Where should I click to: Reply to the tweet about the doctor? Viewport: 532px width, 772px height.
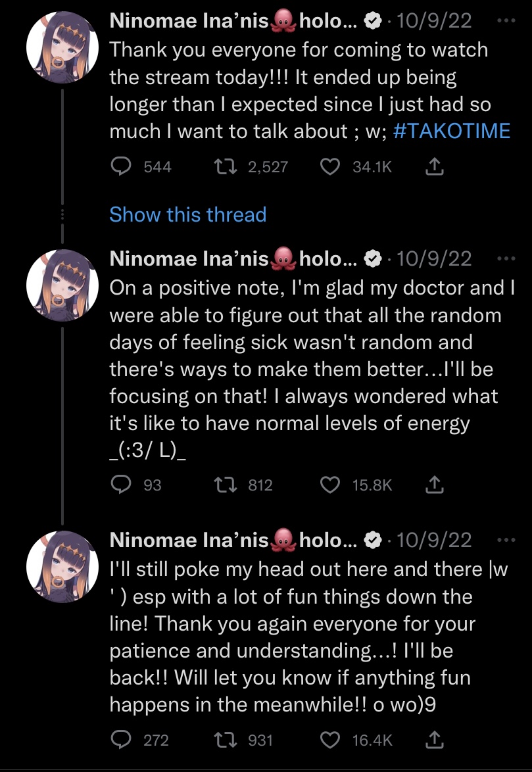(x=120, y=485)
